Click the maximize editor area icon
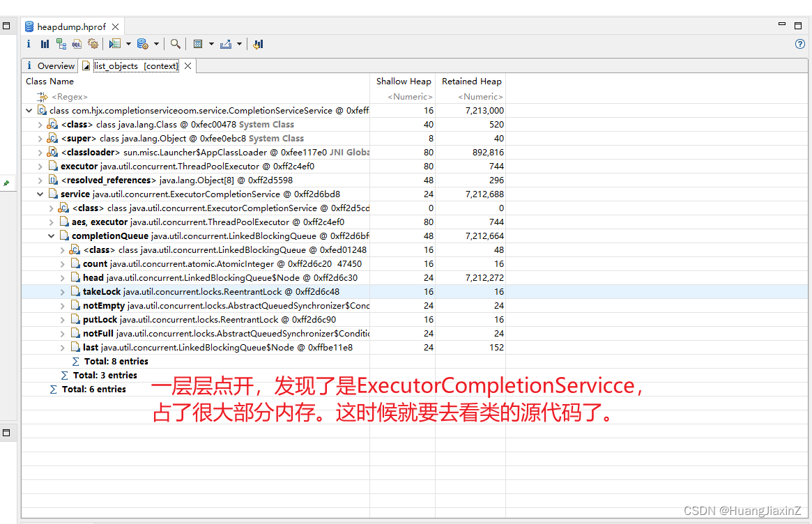The height and width of the screenshot is (524, 812). [x=798, y=25]
